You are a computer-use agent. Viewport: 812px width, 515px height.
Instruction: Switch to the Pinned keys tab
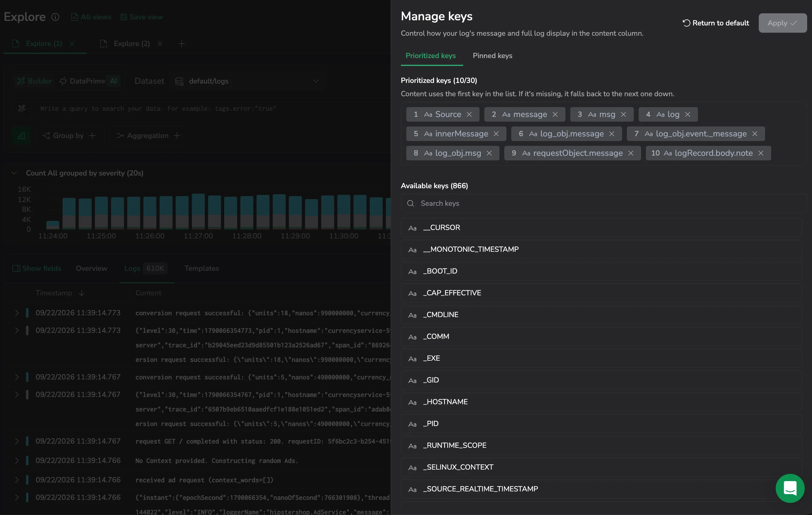492,56
